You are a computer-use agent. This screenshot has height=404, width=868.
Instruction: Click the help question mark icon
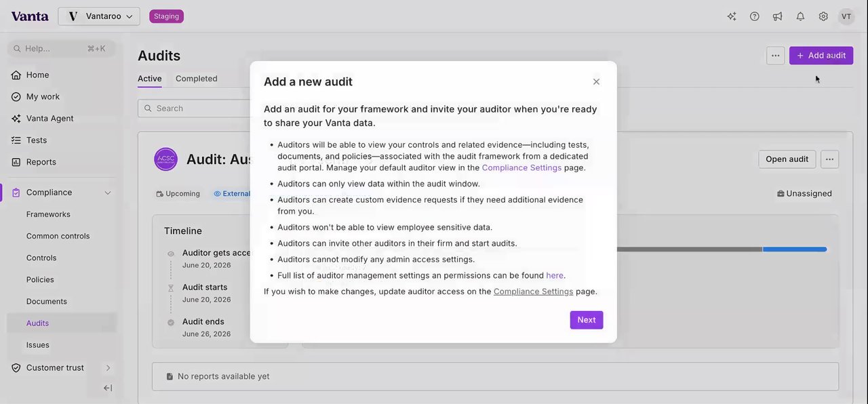pos(755,16)
